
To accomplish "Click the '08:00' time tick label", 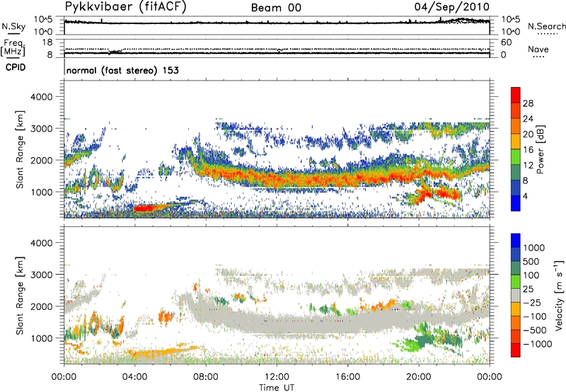I will 206,377.
